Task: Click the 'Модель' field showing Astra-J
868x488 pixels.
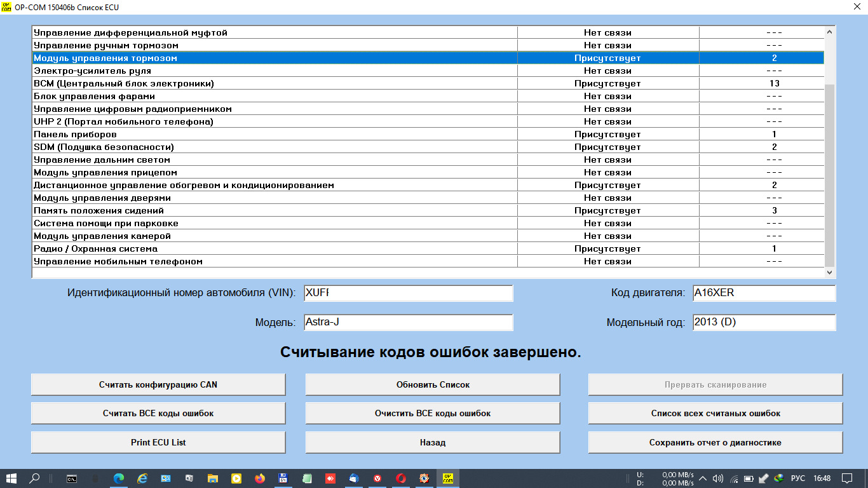Action: click(408, 322)
